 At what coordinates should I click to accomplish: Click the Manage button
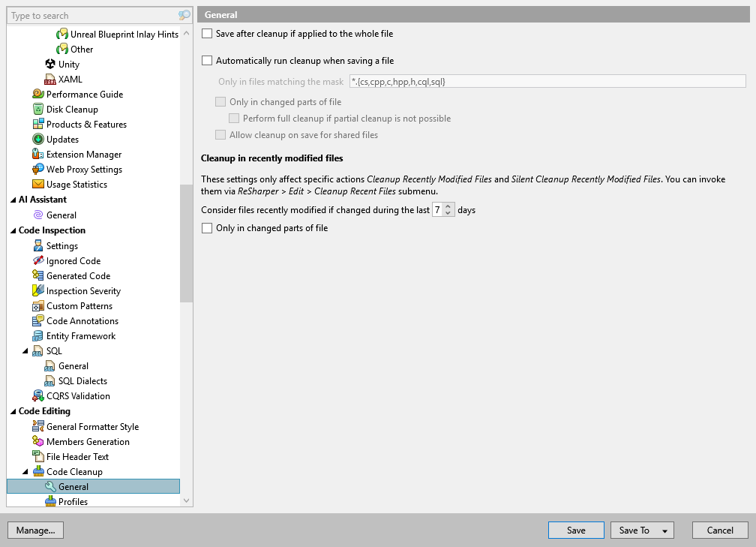point(35,530)
